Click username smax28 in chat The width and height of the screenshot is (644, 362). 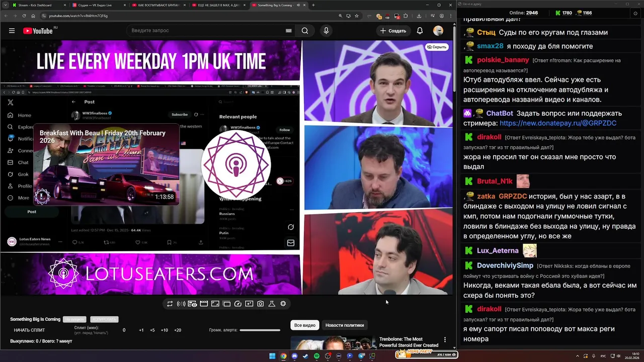(x=490, y=46)
